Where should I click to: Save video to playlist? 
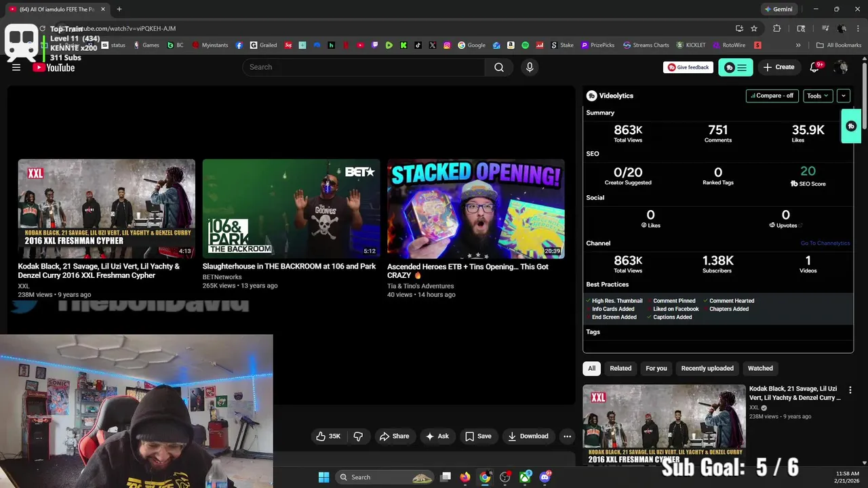click(478, 436)
